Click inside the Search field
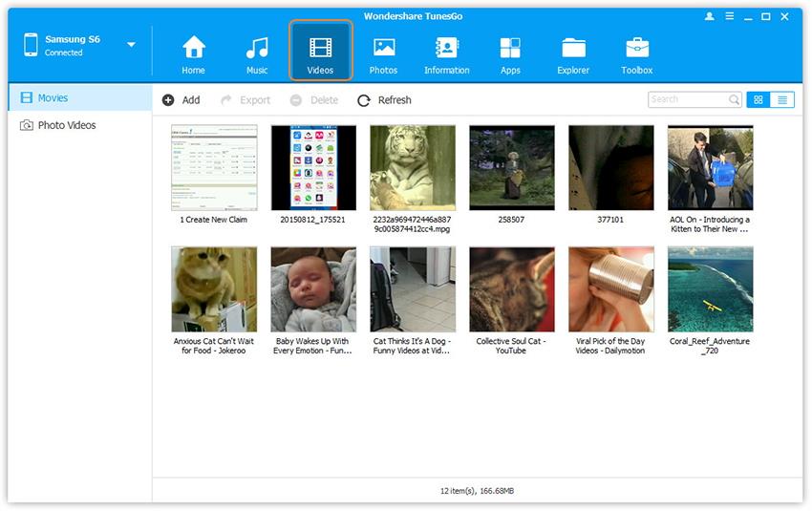Screen dimensions: 812x511 tap(688, 99)
